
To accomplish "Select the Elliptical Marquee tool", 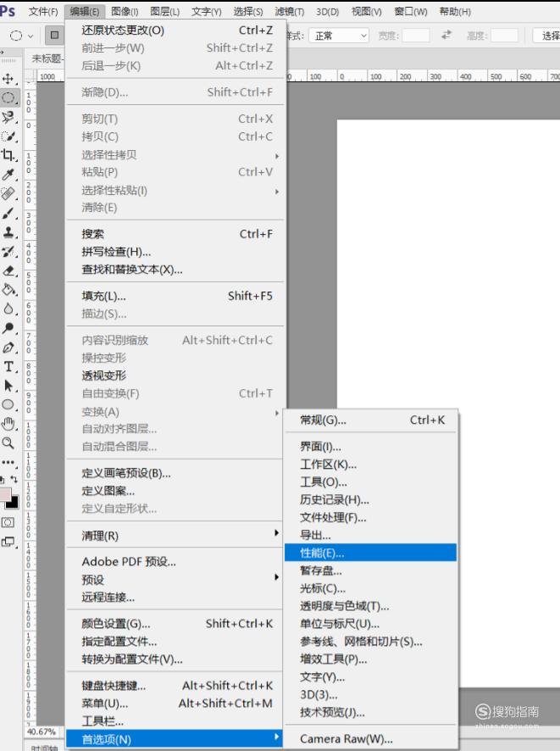I will tap(8, 97).
